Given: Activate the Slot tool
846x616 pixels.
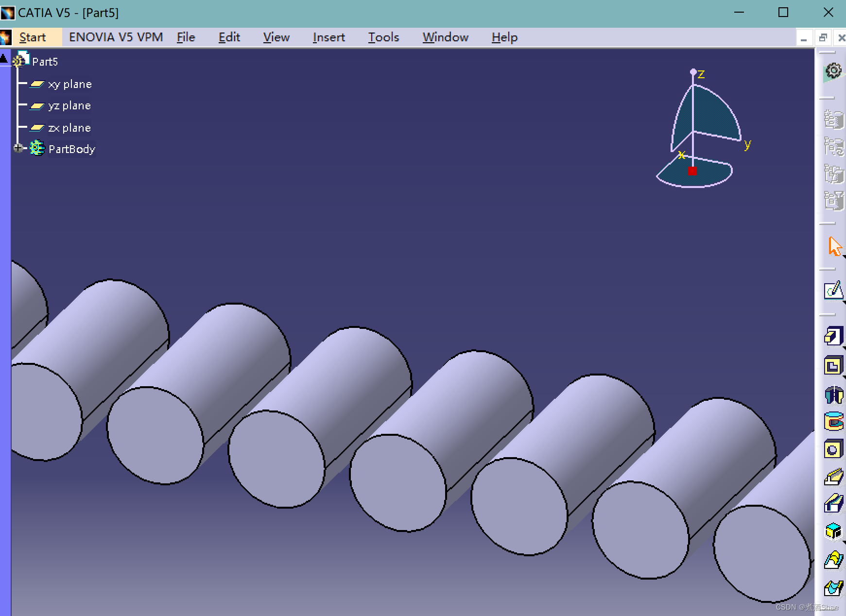Looking at the screenshot, I should click(833, 504).
